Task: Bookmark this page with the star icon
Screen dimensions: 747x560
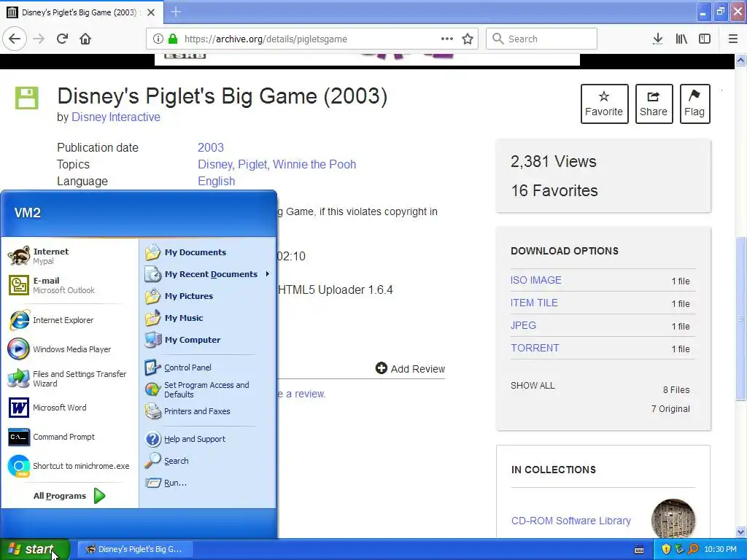Action: click(468, 39)
